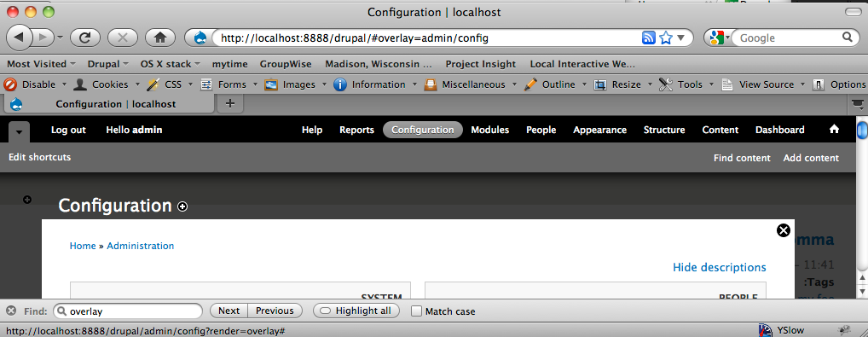The image size is (868, 337).
Task: Close the Find bar
Action: click(11, 311)
